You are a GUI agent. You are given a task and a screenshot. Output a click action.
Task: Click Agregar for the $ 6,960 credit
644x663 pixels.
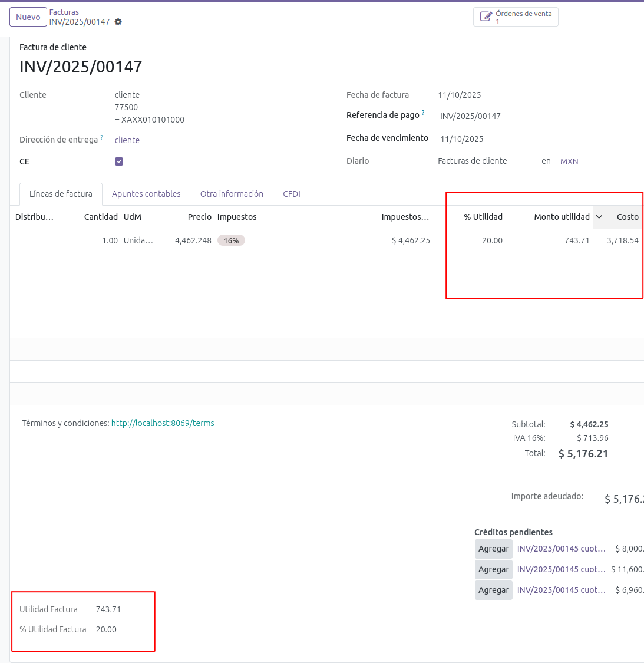(493, 590)
